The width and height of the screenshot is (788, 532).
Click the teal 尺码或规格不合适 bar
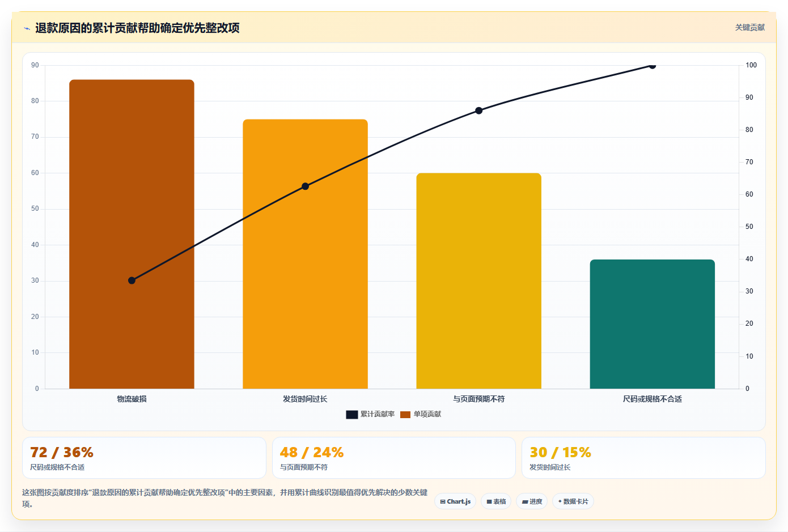click(x=652, y=324)
